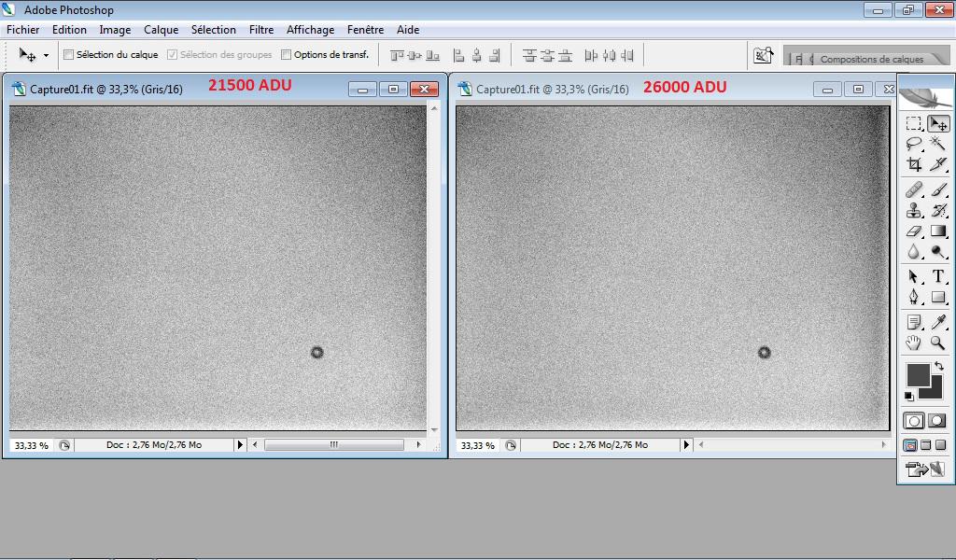Enable Options de transf. checkbox
This screenshot has width=956, height=560.
click(286, 55)
